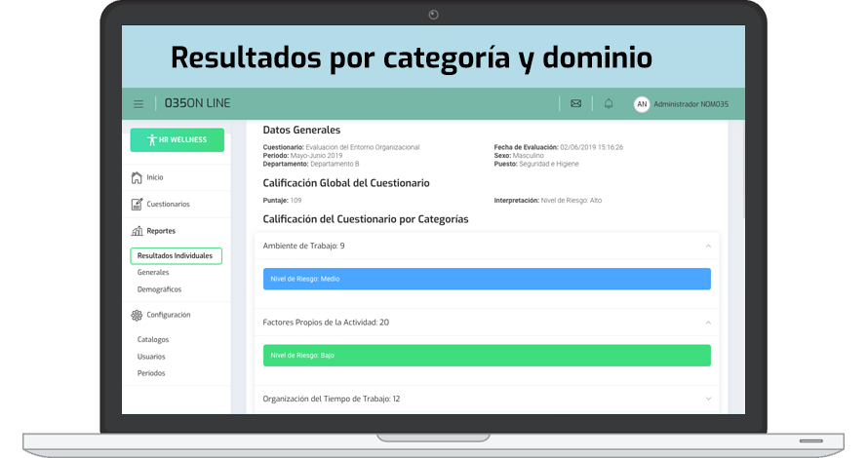Image resolution: width=868 pixels, height=458 pixels.
Task: Click 'Calificación del Cuestionario por Categorías' heading
Action: 366,219
